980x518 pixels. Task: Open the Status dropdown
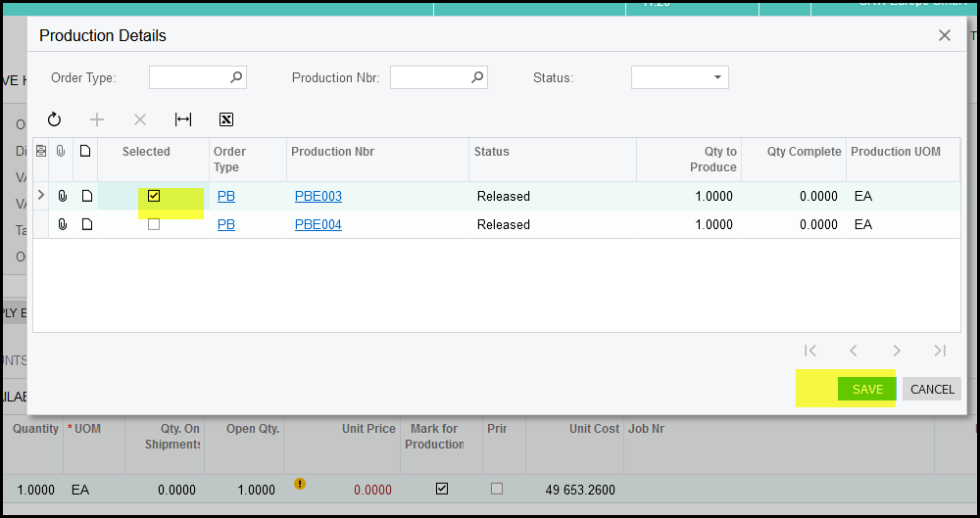coord(717,77)
